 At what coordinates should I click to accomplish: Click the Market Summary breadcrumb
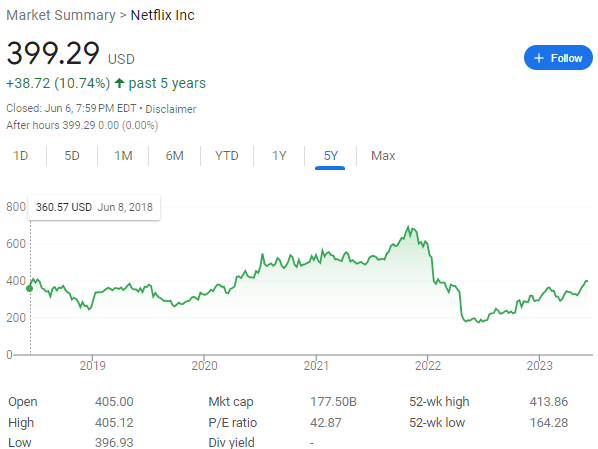61,15
